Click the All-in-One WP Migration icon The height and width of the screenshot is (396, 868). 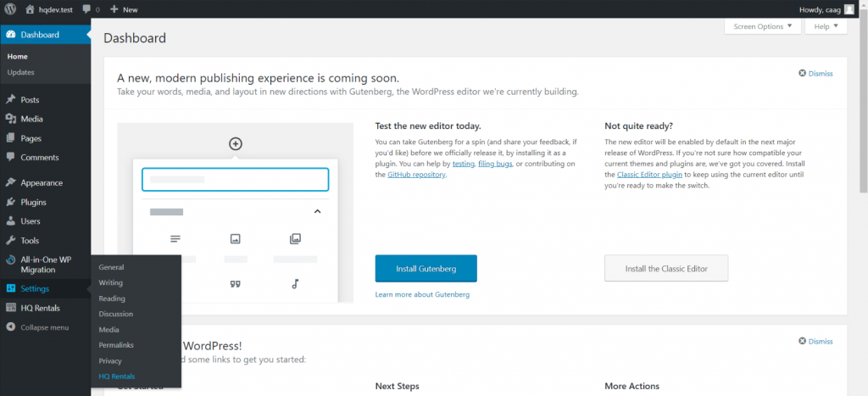(10, 259)
